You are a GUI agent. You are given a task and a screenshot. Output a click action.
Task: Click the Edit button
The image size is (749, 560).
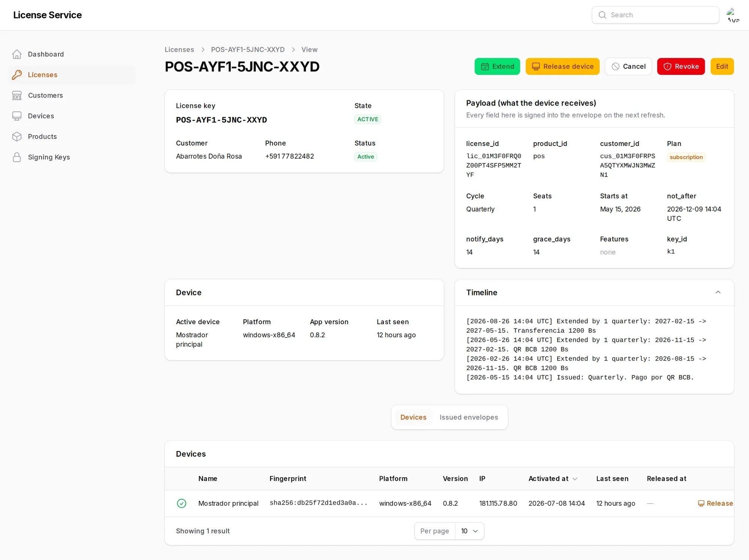click(x=722, y=67)
